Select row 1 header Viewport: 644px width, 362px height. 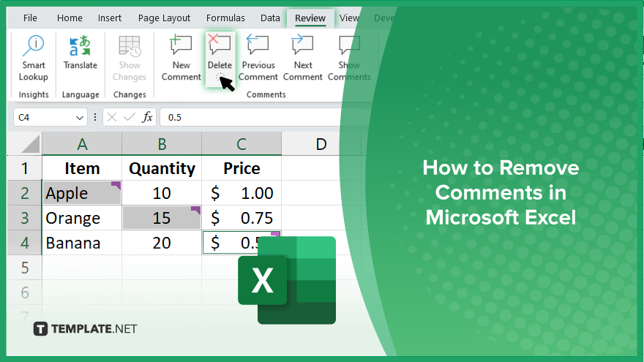[25, 168]
